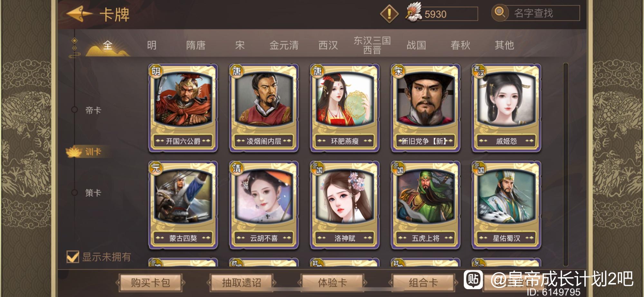Screen dimensions: 644x297
Task: Select the 五虎上将 card
Action: [x=425, y=205]
